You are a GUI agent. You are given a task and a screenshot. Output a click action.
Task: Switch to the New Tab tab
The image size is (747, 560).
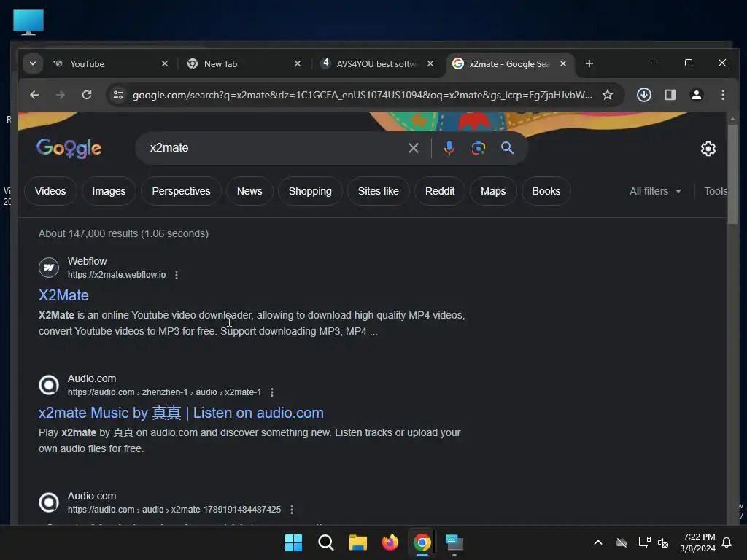point(244,63)
